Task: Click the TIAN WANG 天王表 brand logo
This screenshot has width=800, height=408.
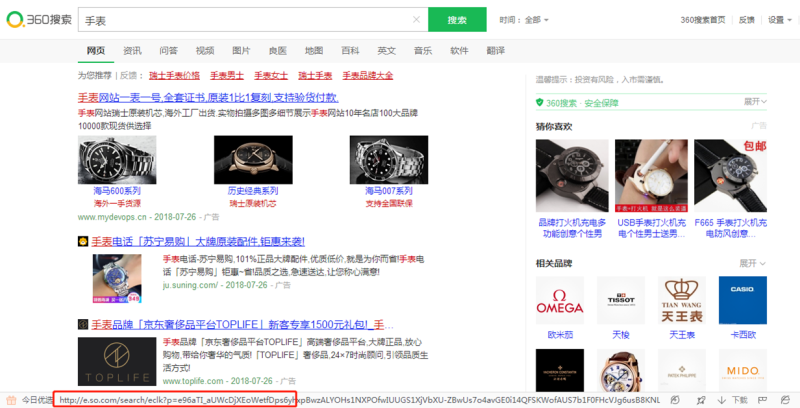Action: coord(682,300)
